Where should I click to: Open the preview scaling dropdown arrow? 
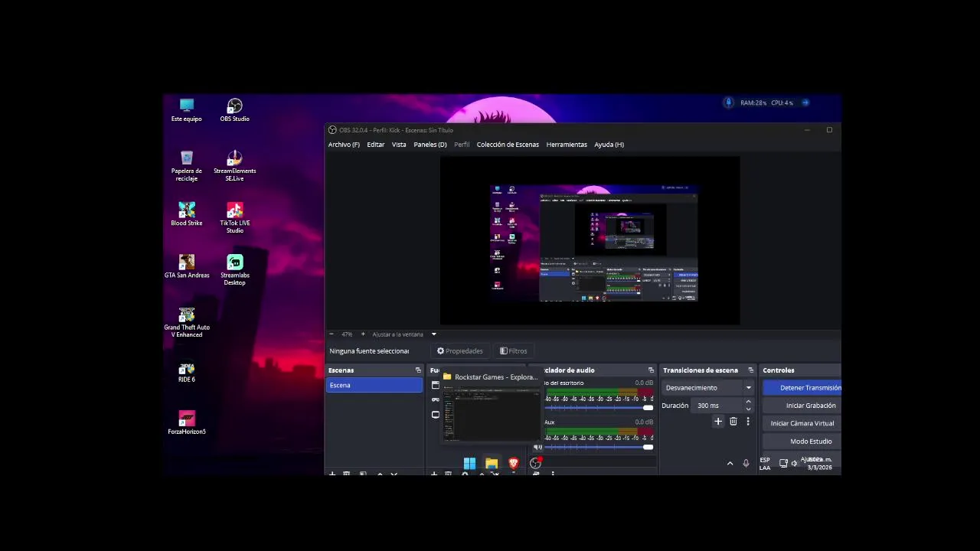(433, 334)
